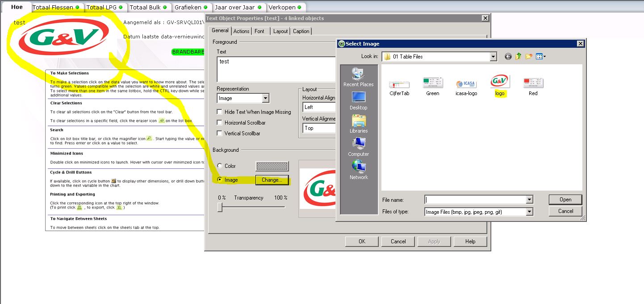
Task: Click the cycle button icon in help text
Action: (113, 181)
